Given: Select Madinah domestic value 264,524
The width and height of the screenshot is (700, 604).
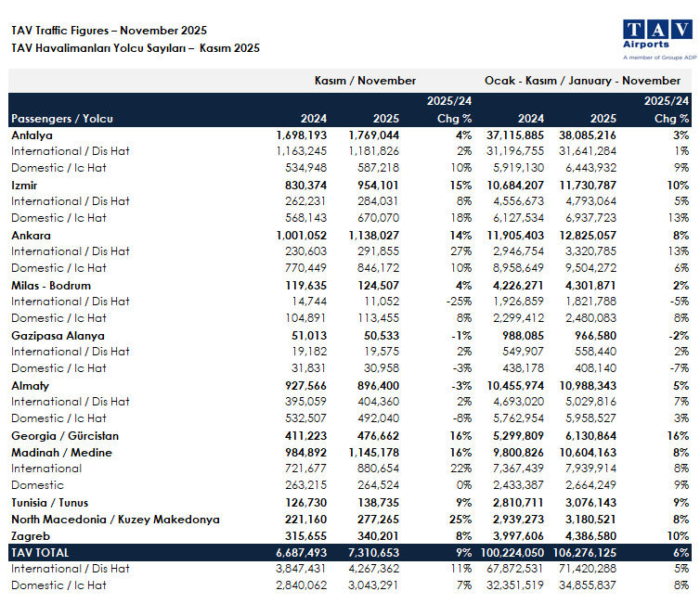Looking at the screenshot, I should (x=378, y=485).
